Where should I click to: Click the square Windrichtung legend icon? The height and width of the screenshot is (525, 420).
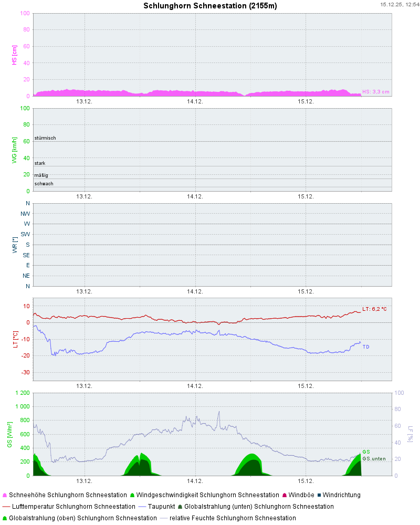[x=319, y=495]
